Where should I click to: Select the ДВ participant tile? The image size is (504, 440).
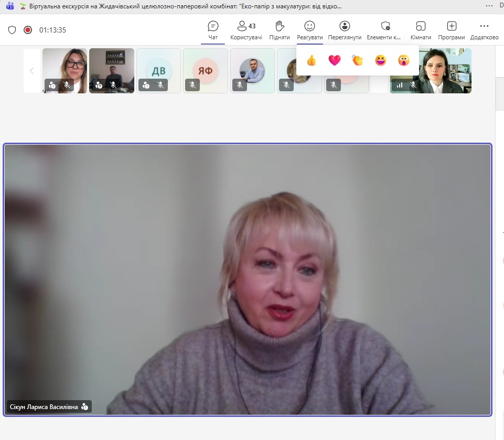[158, 70]
